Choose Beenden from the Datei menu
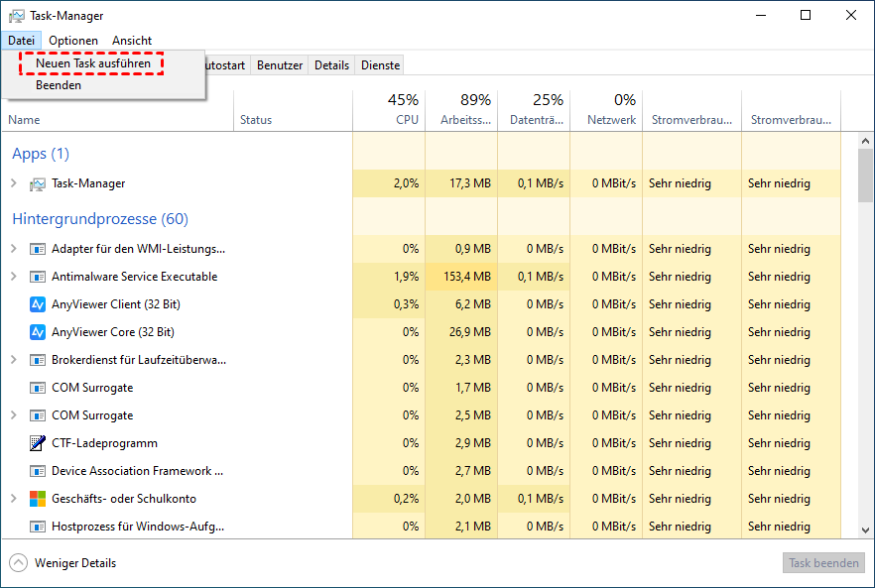 pyautogui.click(x=59, y=85)
